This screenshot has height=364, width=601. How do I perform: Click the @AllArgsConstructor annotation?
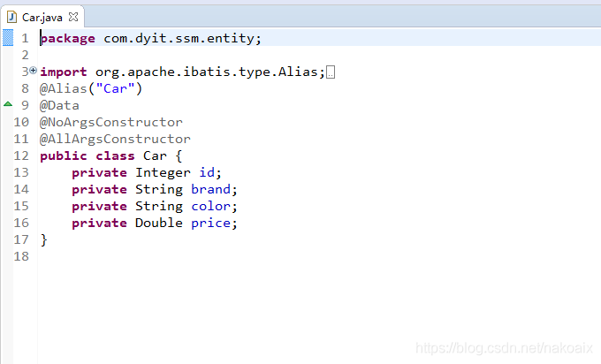pos(115,139)
